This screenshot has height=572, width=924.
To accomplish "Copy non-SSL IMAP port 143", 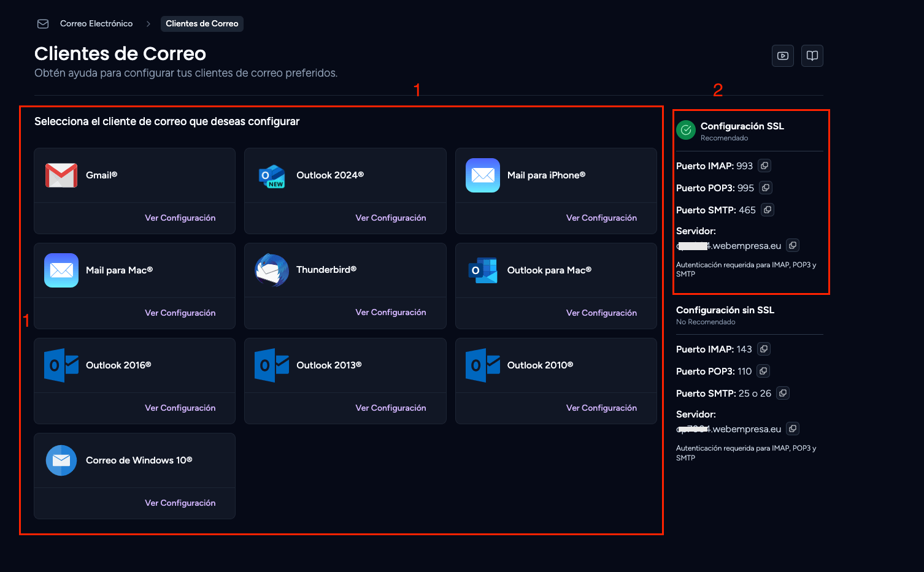I will pos(764,349).
